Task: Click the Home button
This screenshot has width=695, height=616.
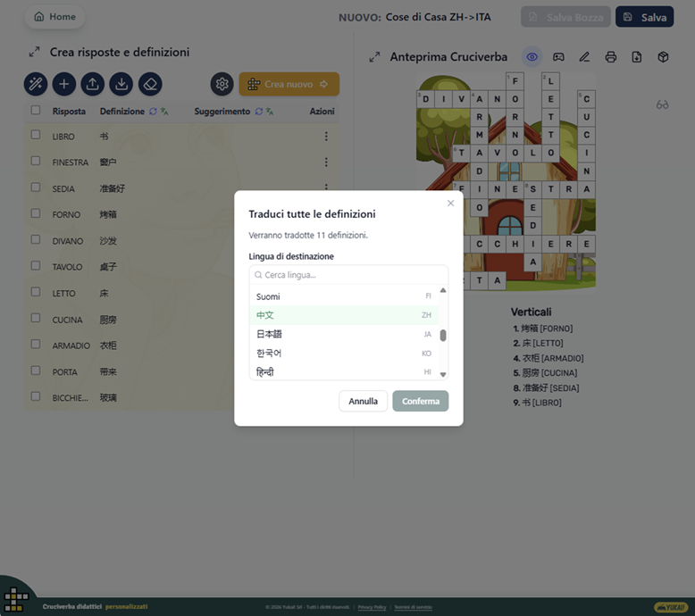Action: pos(54,17)
